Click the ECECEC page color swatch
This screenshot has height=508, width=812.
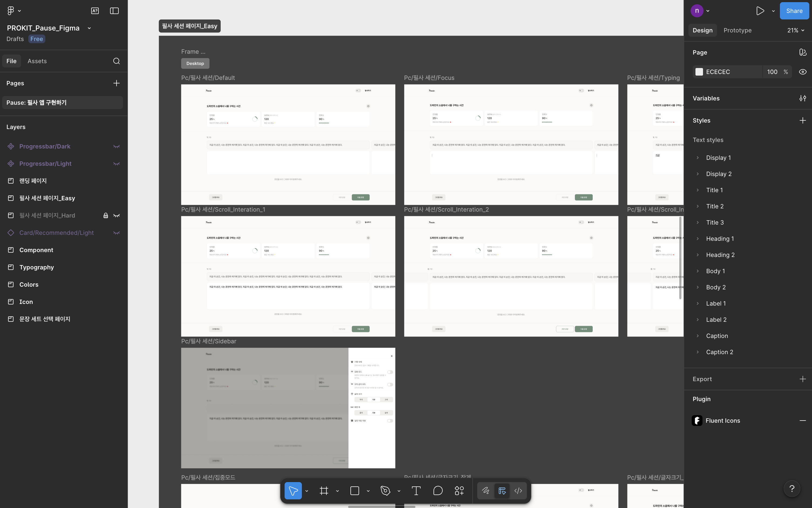[x=699, y=72]
